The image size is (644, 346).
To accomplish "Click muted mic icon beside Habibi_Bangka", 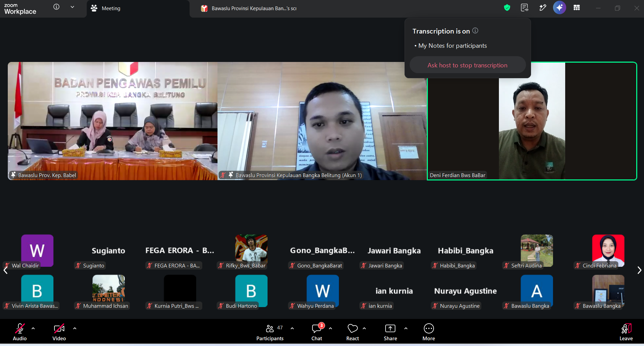I will pyautogui.click(x=435, y=265).
